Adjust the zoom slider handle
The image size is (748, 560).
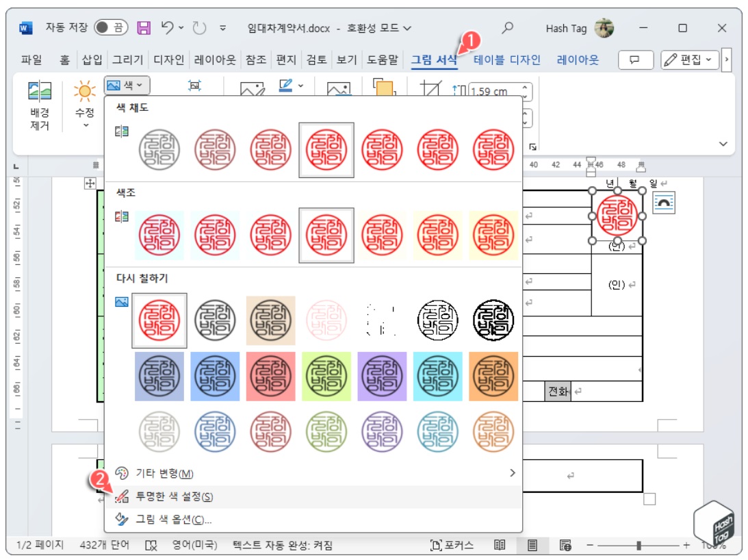pyautogui.click(x=639, y=545)
